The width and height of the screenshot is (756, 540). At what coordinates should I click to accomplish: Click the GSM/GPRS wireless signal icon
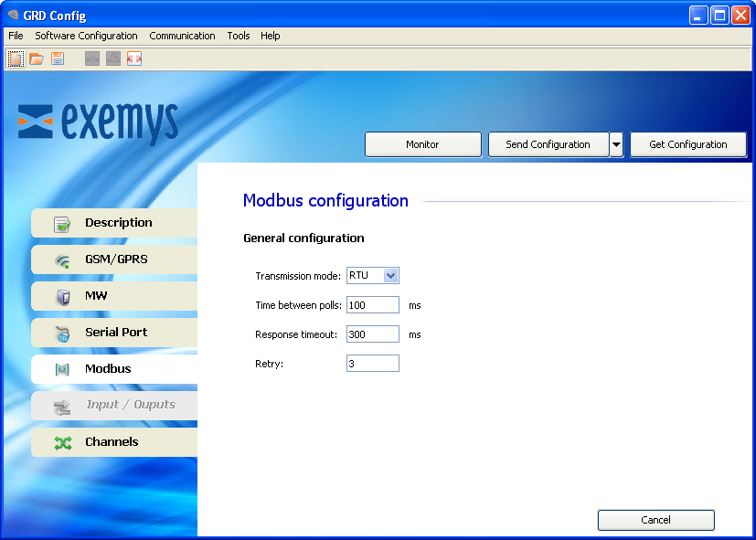tap(62, 260)
